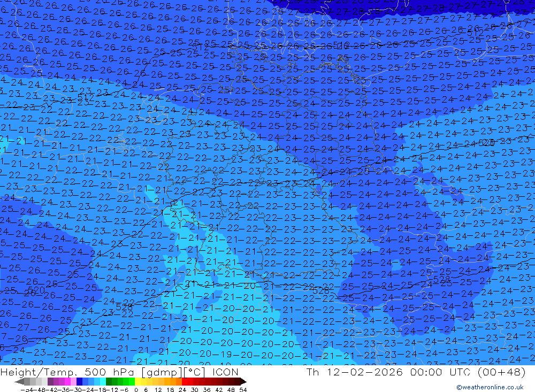Click the dark purple -42 legend color swatch
Viewport: 535px width, 392px height.
coord(50,382)
